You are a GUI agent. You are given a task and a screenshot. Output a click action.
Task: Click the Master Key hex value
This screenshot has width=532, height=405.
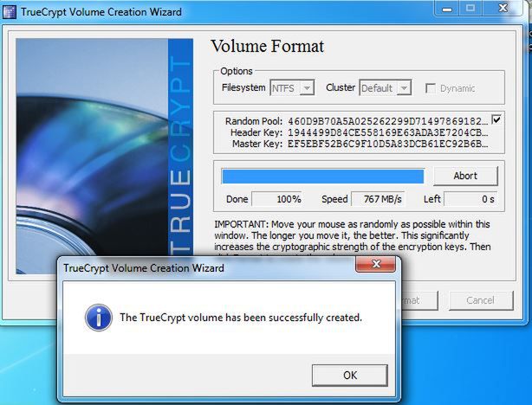pyautogui.click(x=388, y=144)
